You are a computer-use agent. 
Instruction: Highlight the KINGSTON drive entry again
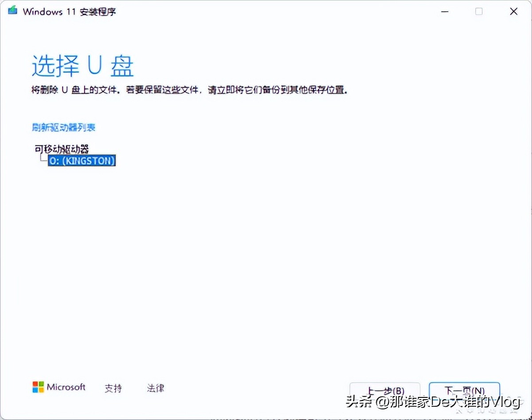[82, 161]
